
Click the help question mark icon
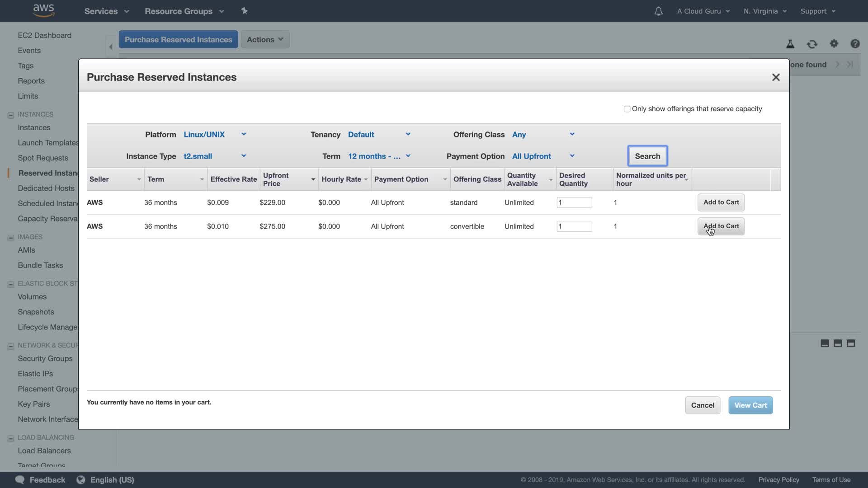[854, 43]
